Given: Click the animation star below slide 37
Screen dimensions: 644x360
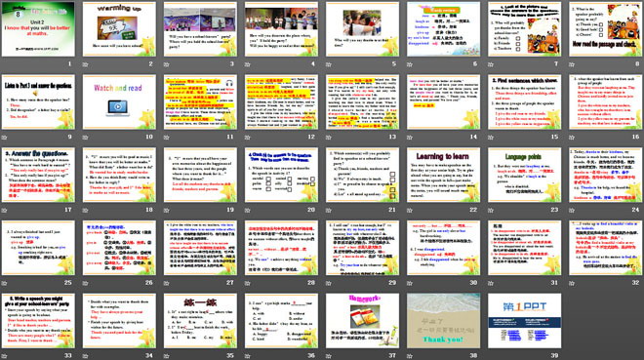Looking at the screenshot, I should click(329, 356).
